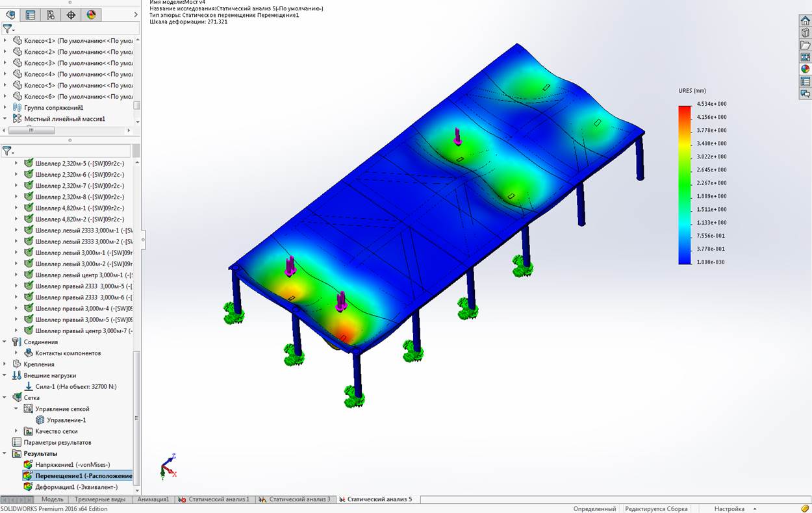Screen dimensions: 812x513
Task: Expand the Качество сетки folder
Action: coord(17,431)
